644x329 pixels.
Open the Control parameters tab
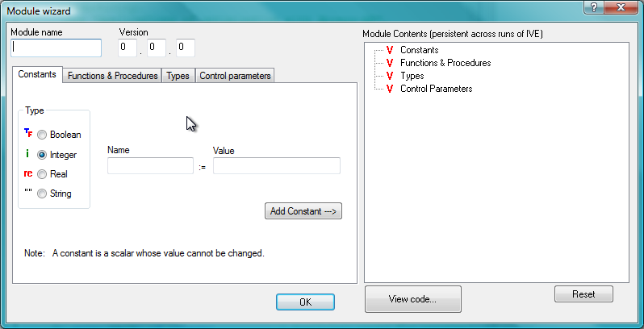235,76
